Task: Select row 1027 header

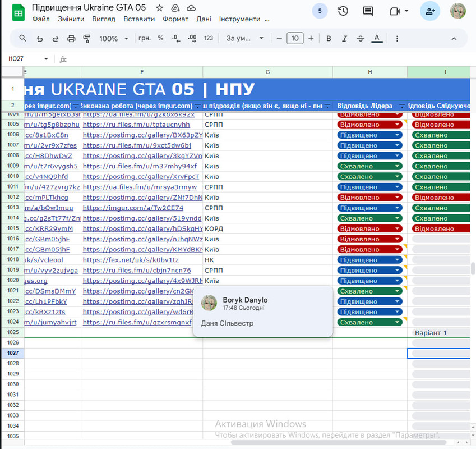Action: 13,353
